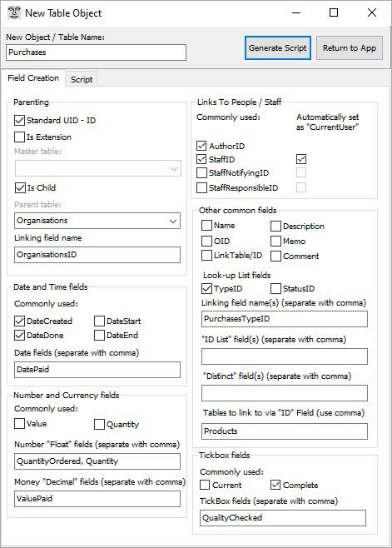Click the New Object / Table Name field

pos(96,52)
